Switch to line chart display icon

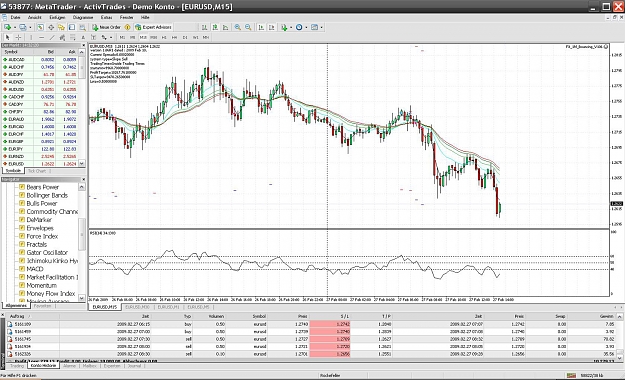pos(225,27)
